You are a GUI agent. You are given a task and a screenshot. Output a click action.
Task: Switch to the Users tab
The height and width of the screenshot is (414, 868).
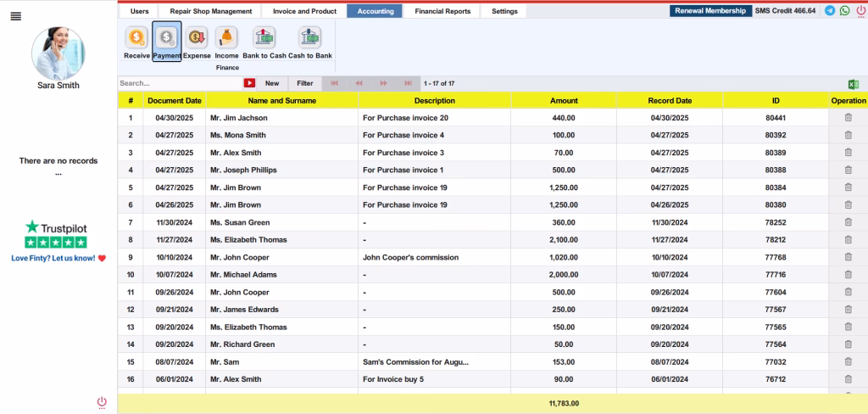pyautogui.click(x=140, y=11)
